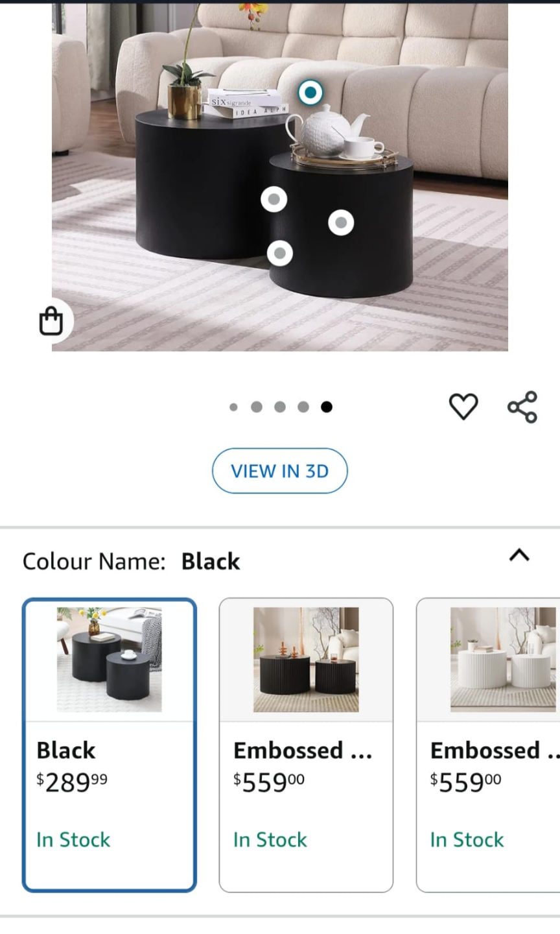The width and height of the screenshot is (560, 934).
Task: Jump to fourth carousel dot
Action: [303, 407]
